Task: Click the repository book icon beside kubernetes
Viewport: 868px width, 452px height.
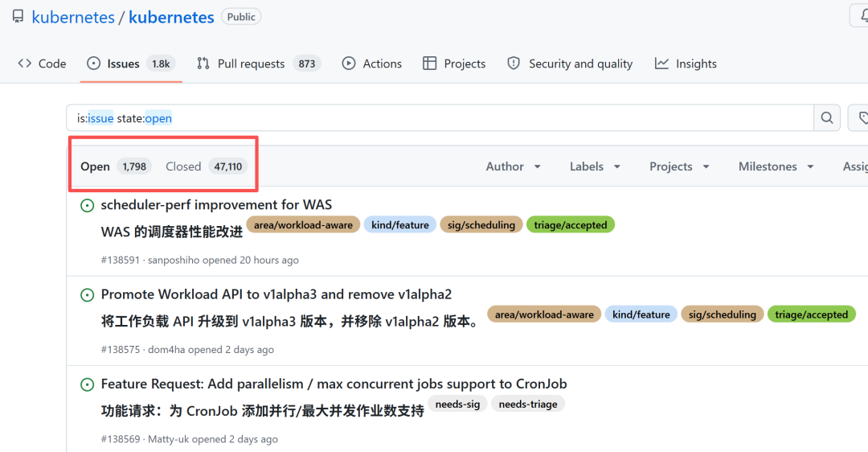Action: tap(18, 17)
